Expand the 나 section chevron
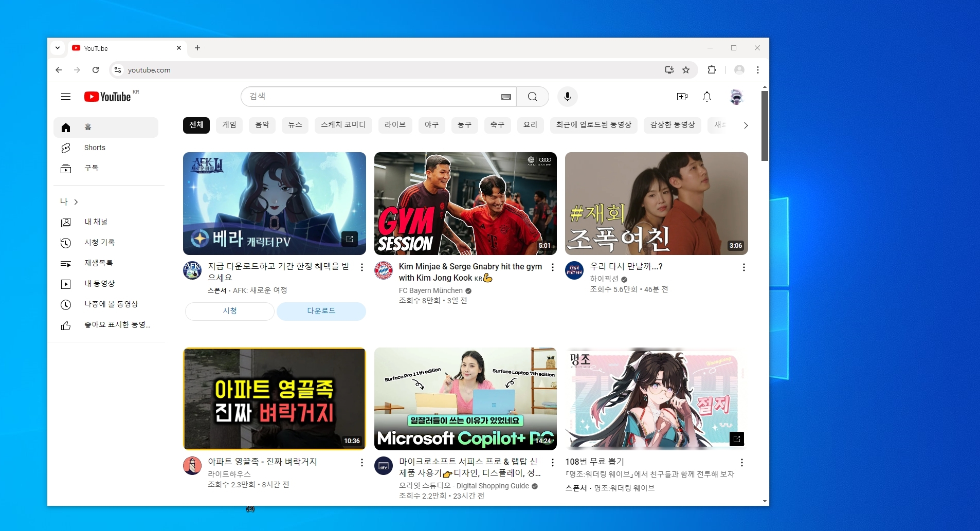Screen dimensions: 980x531 coord(76,202)
